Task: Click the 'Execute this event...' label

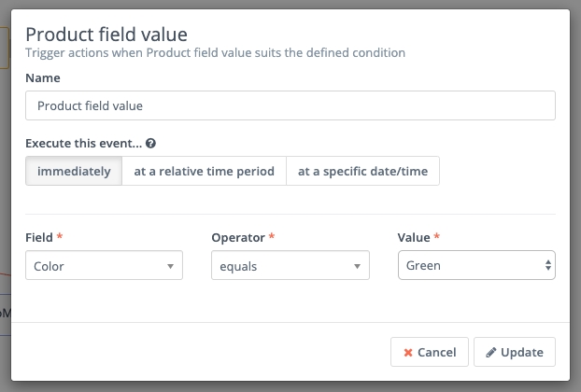Action: 84,145
